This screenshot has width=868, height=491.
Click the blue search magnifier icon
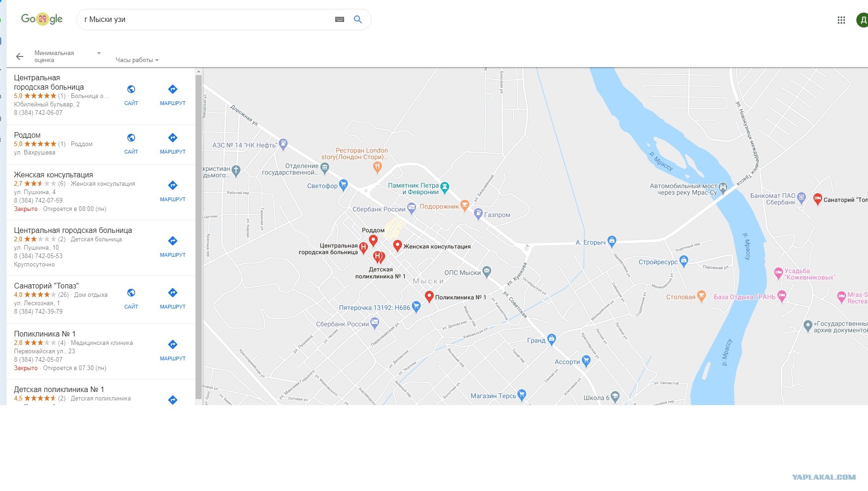point(358,20)
